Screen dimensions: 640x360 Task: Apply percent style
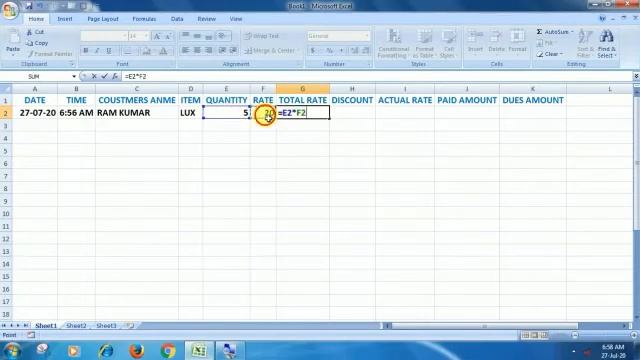[329, 51]
